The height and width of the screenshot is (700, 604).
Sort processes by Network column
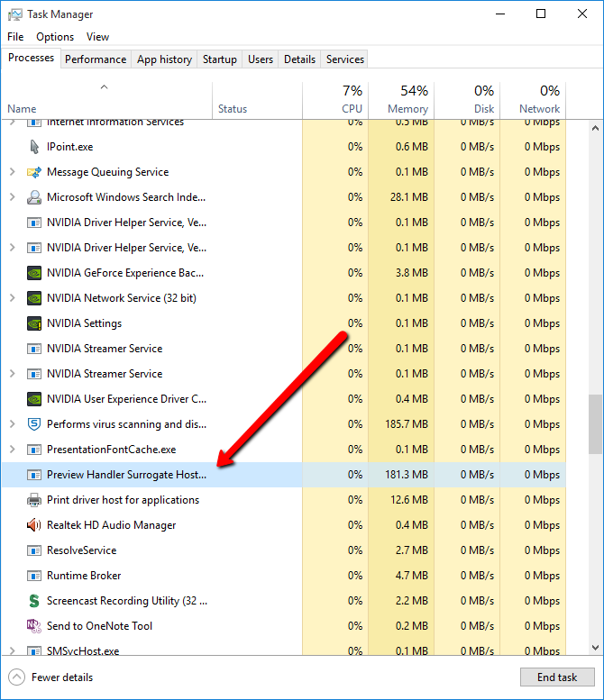[533, 100]
